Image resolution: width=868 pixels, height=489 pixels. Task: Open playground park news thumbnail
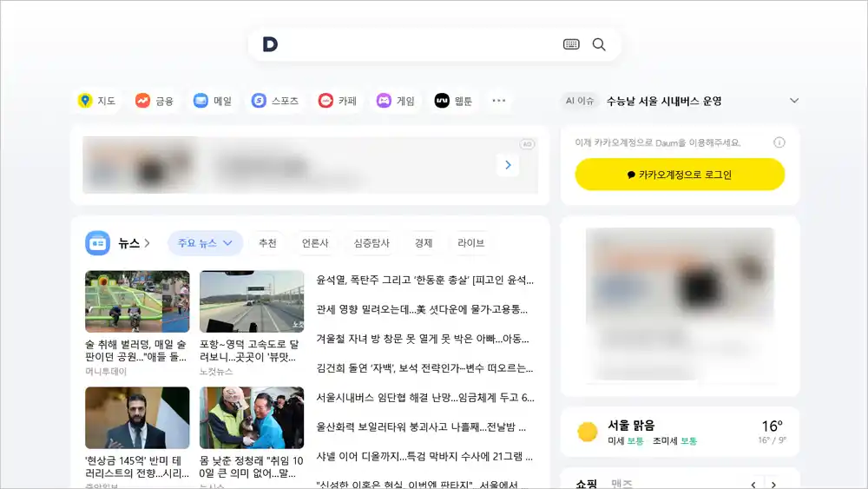137,301
